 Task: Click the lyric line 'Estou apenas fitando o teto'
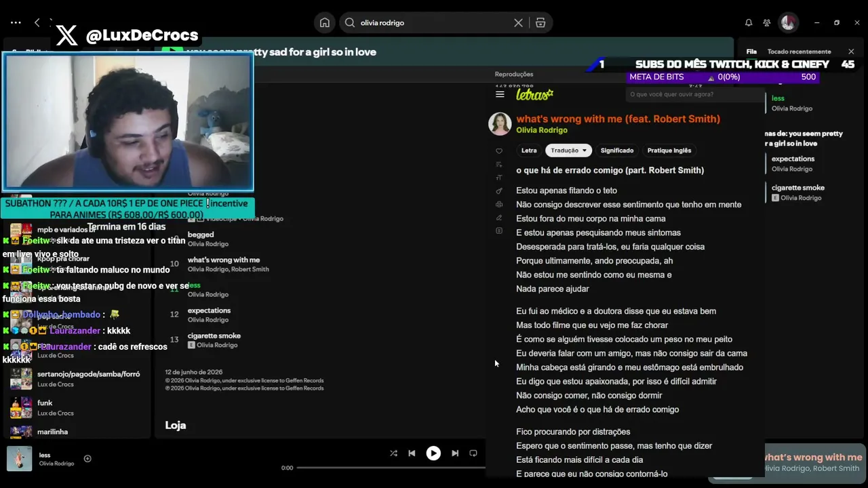pyautogui.click(x=566, y=190)
